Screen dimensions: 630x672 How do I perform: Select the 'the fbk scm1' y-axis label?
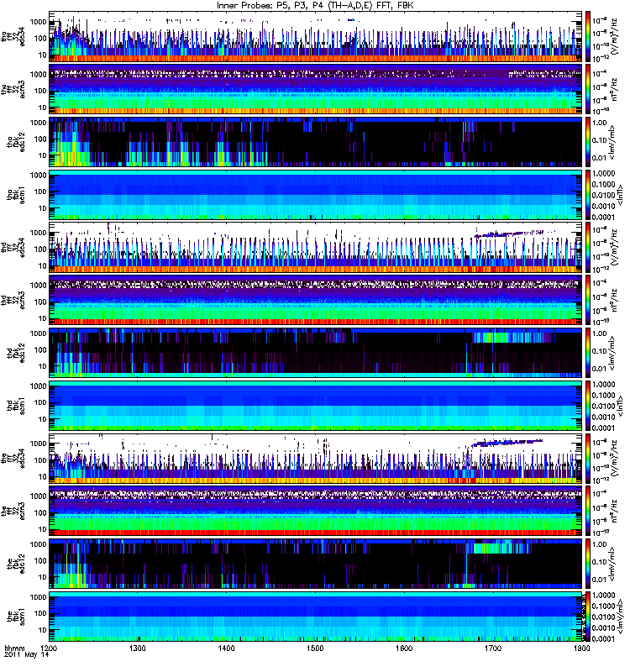[x=16, y=617]
